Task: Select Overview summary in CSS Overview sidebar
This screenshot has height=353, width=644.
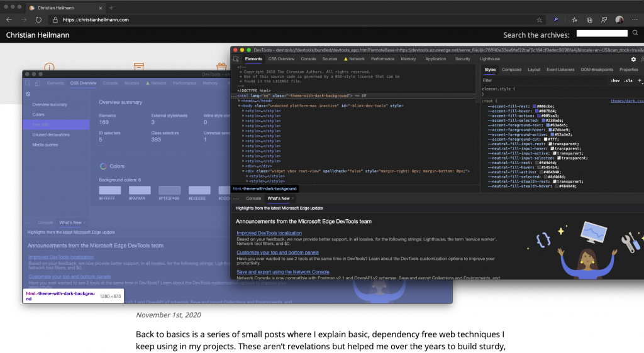Action: (x=50, y=104)
